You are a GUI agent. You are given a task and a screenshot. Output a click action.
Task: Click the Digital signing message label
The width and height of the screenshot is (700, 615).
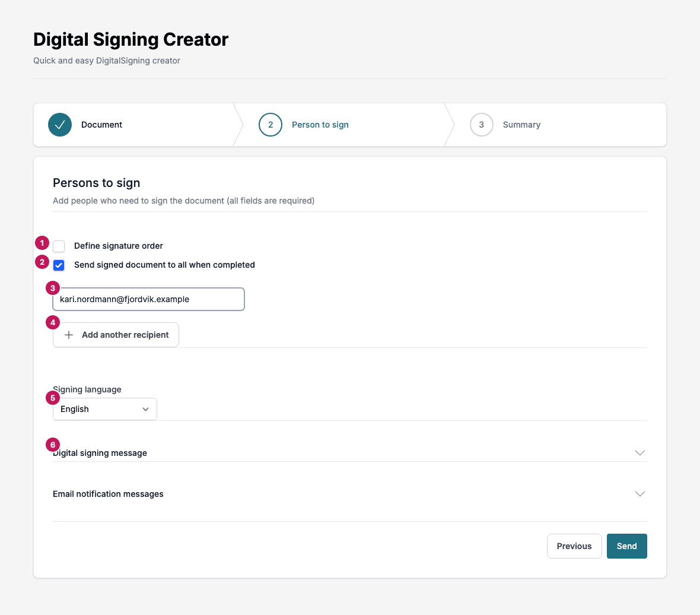click(100, 453)
